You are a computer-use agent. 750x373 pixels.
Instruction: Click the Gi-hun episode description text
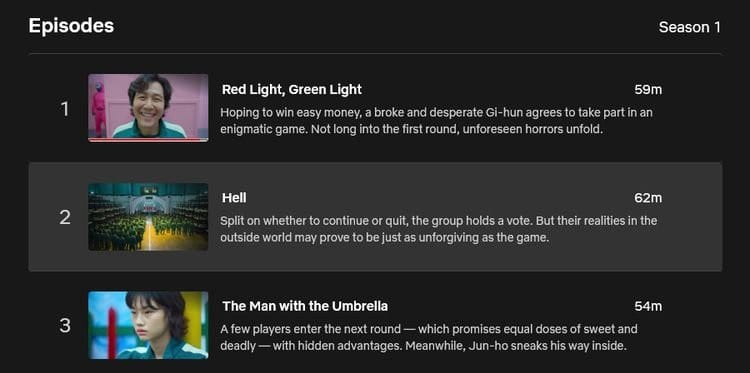436,121
